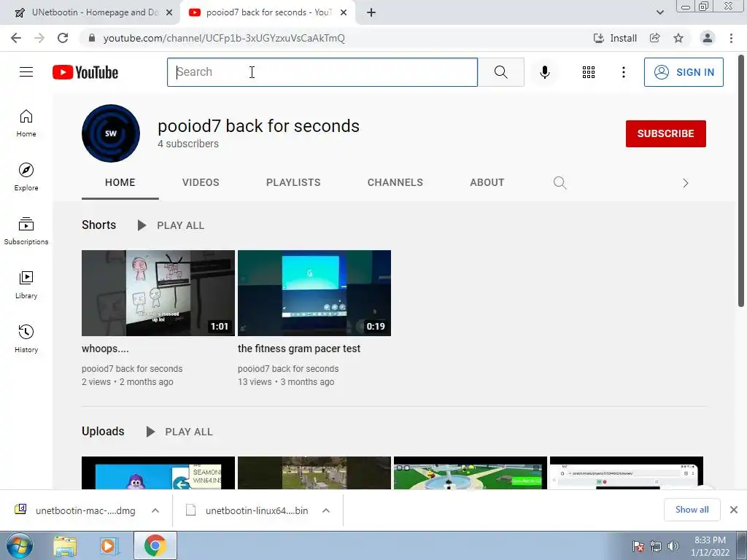This screenshot has width=747, height=560.
Task: Open the YouTube apps grid
Action: (x=589, y=72)
